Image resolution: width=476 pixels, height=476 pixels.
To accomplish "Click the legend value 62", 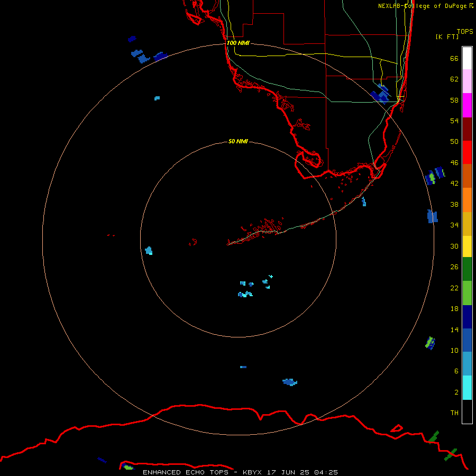I will pos(454,79).
